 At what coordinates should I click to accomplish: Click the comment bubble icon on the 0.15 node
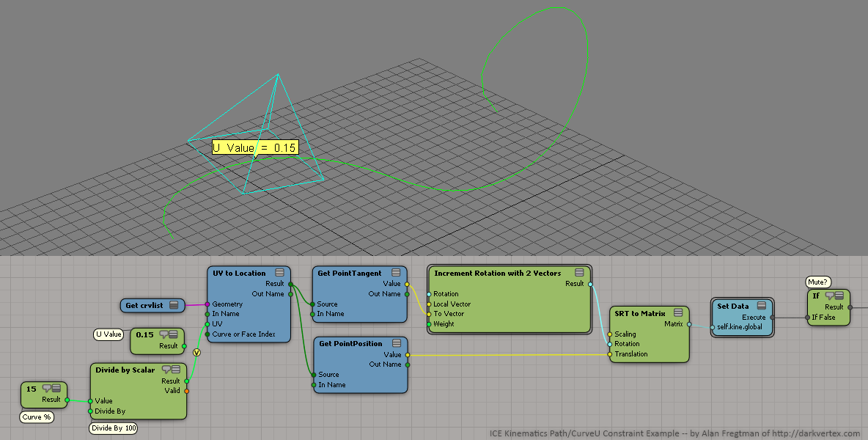click(x=164, y=334)
